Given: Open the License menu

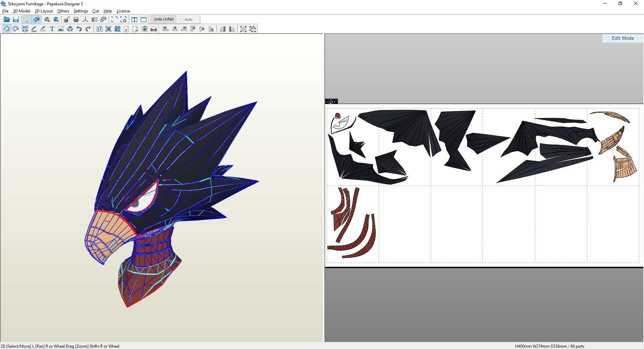Looking at the screenshot, I should tap(123, 11).
